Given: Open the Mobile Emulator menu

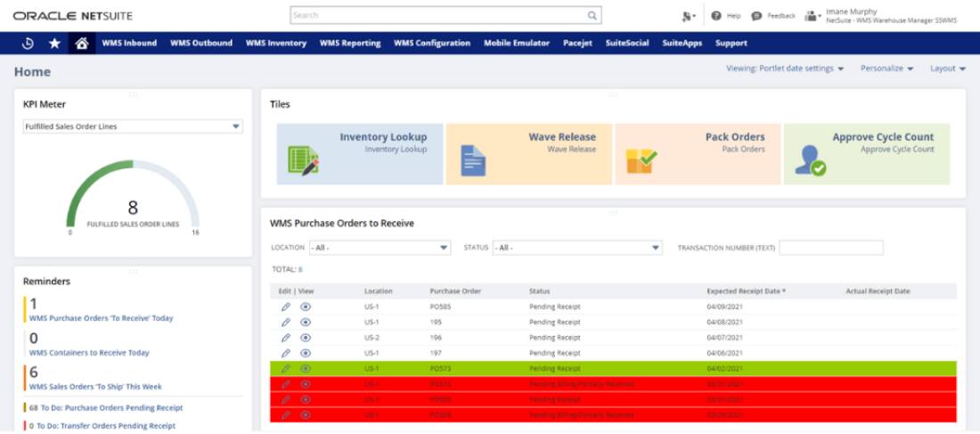Looking at the screenshot, I should (517, 43).
